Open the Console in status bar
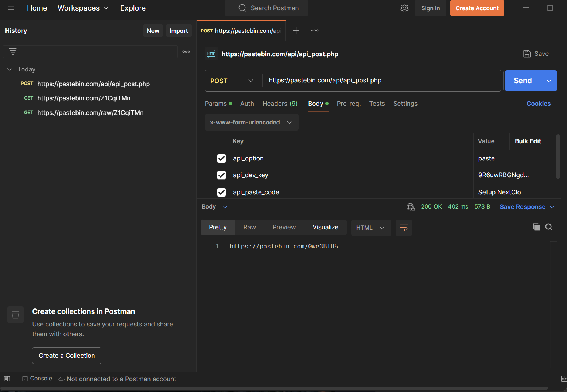 (x=37, y=379)
